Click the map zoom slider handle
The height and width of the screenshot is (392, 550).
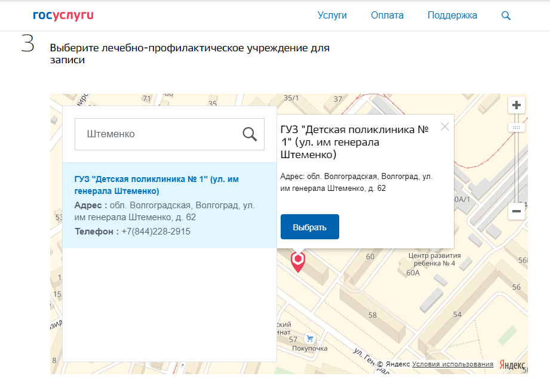tap(517, 128)
